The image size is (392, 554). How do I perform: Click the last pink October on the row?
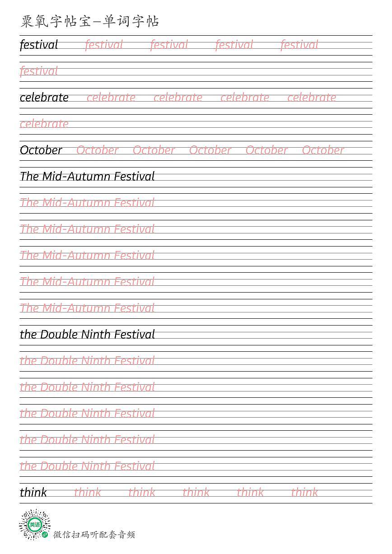pos(323,150)
